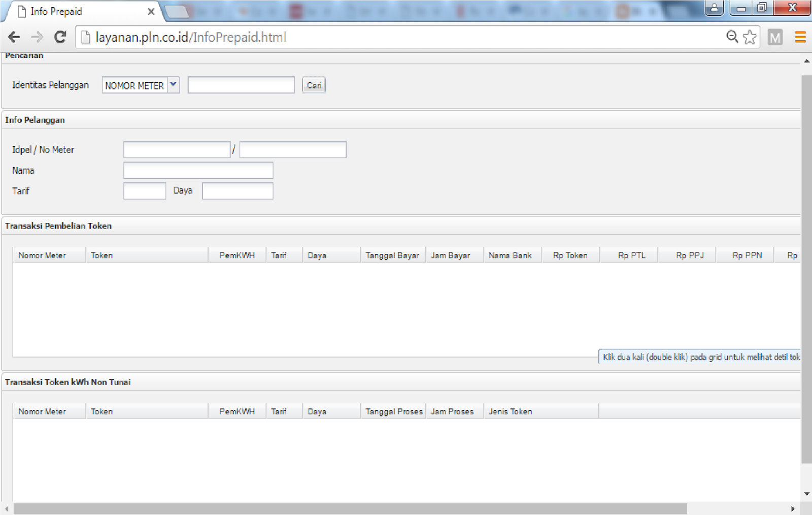The width and height of the screenshot is (812, 515).
Task: Click the browser forward arrow
Action: click(x=37, y=37)
